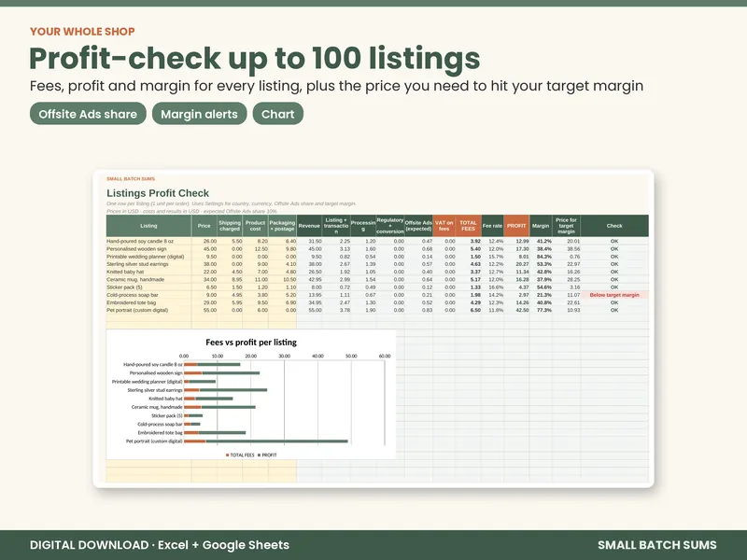
Task: Select the 'Shipping charged' column header
Action: click(x=230, y=226)
